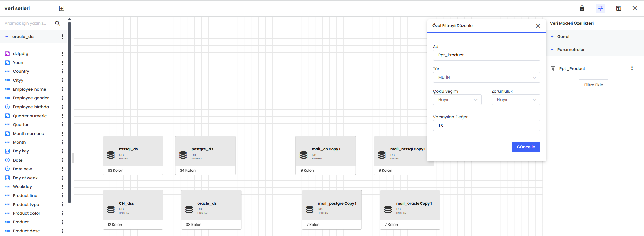Toggle the data model properties panel icon
This screenshot has height=236, width=644.
click(x=601, y=8)
